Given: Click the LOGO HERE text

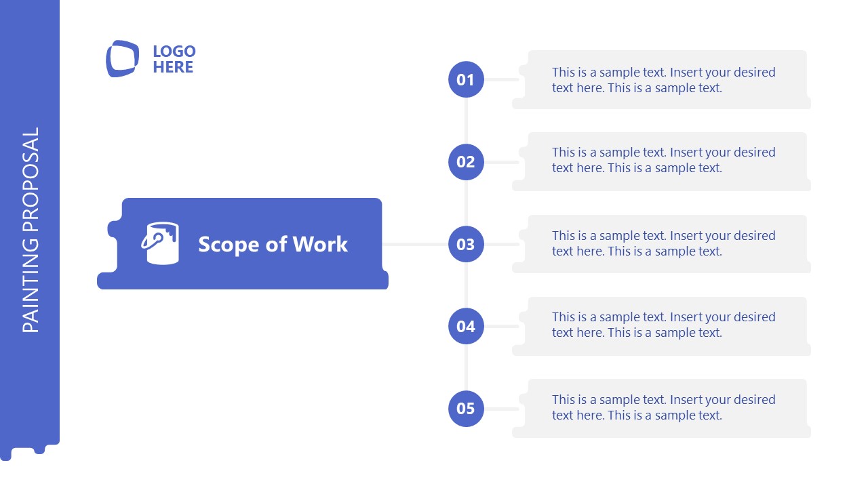Looking at the screenshot, I should click(174, 59).
